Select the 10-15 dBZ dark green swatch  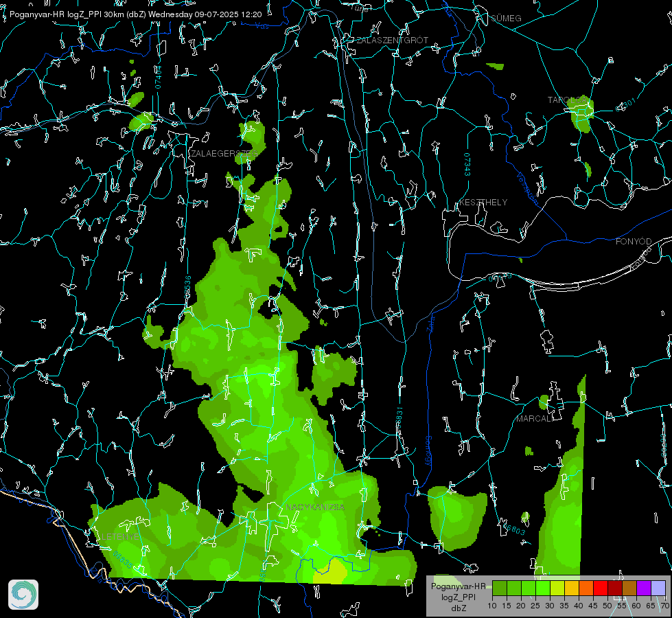(499, 588)
